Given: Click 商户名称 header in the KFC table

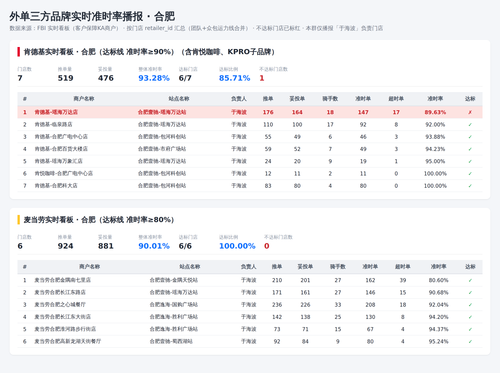Looking at the screenshot, I should click(x=84, y=99).
